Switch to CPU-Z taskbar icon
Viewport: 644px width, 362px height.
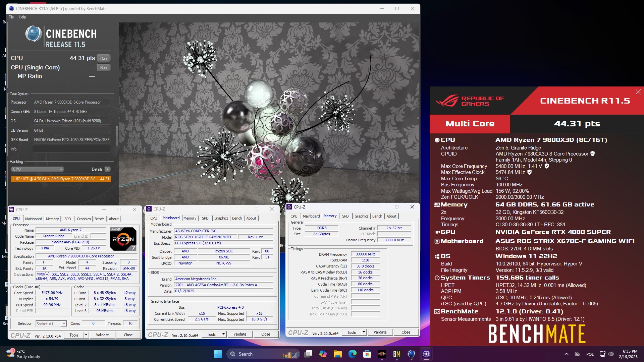426,354
